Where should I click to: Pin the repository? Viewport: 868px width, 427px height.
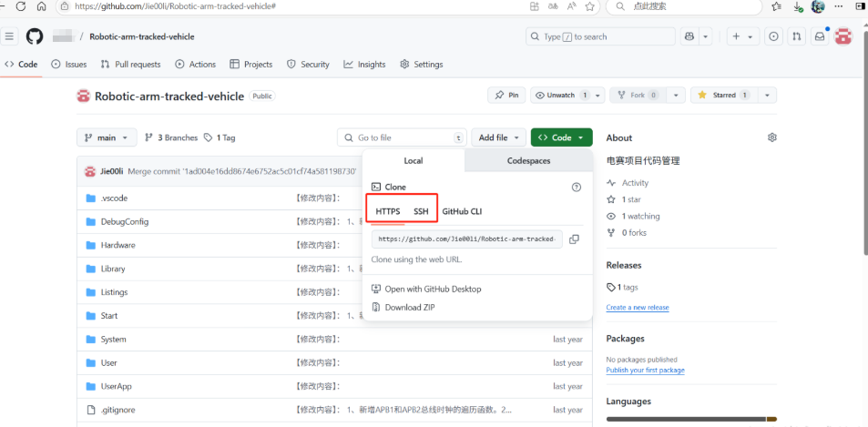click(x=506, y=95)
